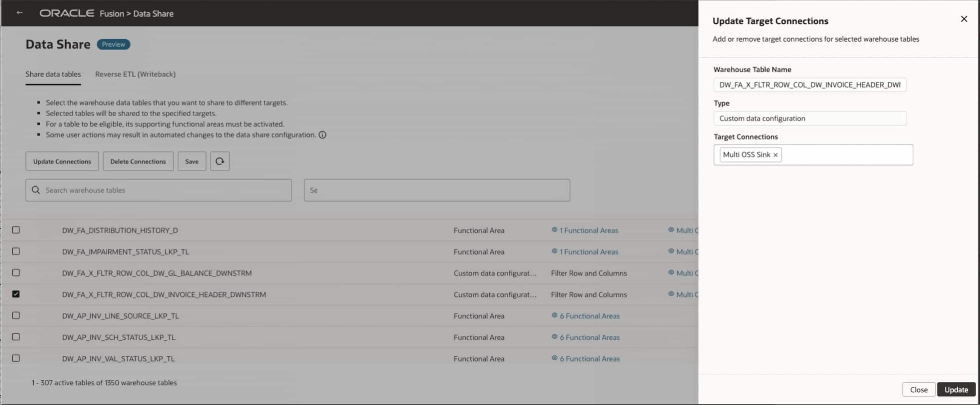This screenshot has height=405, width=980.
Task: Click eye icon for DW_AP_INV_LINE_SOURCE_LKP_TL functional areas
Action: point(554,316)
